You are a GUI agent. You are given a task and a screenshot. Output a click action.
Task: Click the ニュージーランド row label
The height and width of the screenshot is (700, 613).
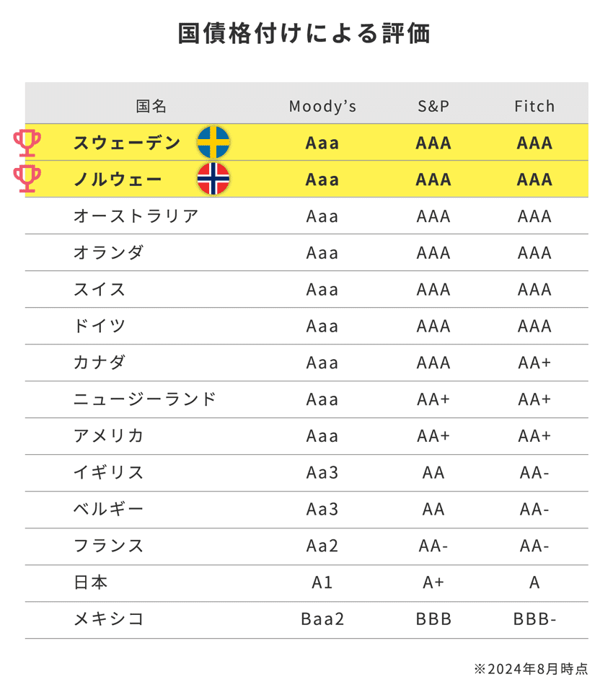tap(145, 399)
